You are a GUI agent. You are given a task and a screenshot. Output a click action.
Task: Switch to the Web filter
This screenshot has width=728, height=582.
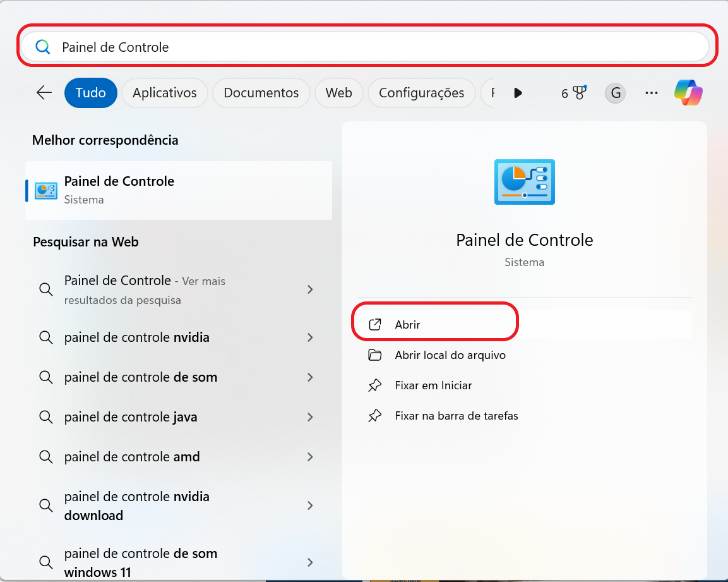tap(338, 92)
